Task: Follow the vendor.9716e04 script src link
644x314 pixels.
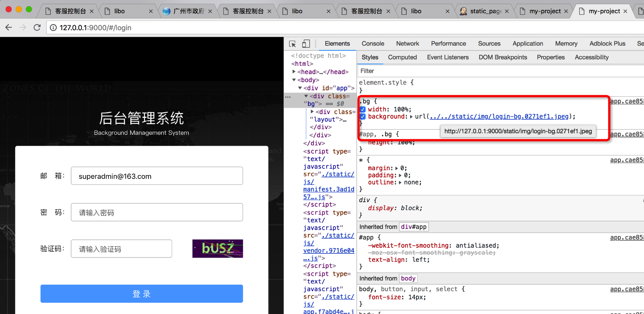Action: click(329, 247)
